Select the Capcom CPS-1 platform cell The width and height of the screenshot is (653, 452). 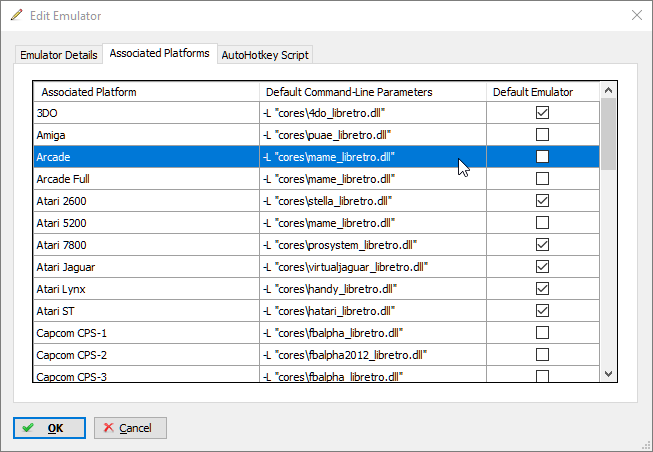[x=147, y=333]
